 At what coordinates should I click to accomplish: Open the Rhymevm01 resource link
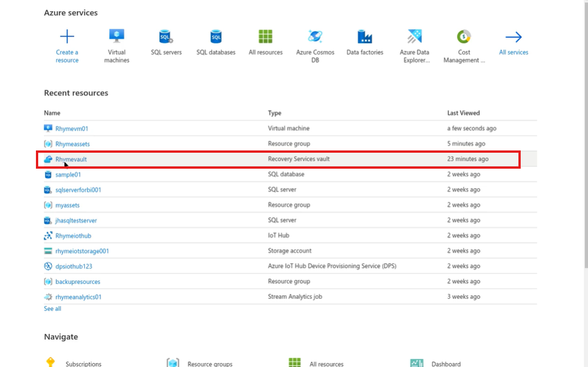72,129
